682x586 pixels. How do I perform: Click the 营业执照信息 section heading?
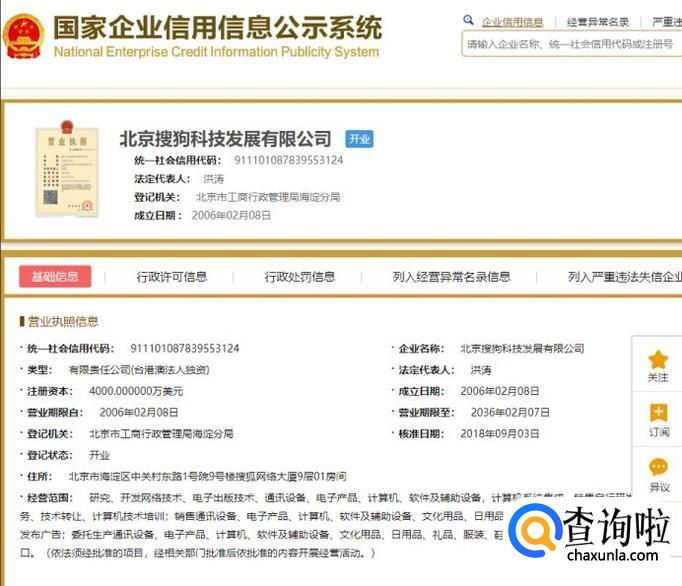pos(63,321)
